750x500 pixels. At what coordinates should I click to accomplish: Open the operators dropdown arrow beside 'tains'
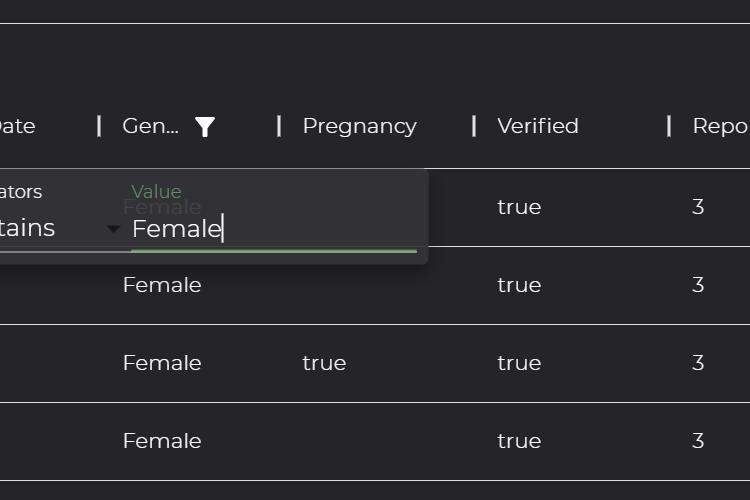click(113, 229)
